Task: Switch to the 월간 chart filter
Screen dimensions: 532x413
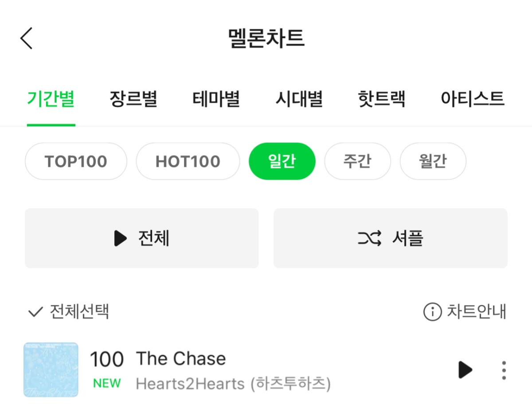Action: point(433,161)
